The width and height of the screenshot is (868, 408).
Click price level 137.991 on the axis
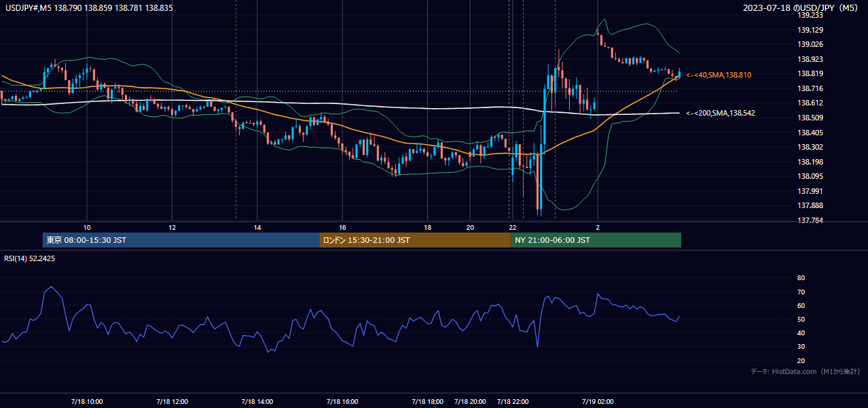(x=811, y=191)
